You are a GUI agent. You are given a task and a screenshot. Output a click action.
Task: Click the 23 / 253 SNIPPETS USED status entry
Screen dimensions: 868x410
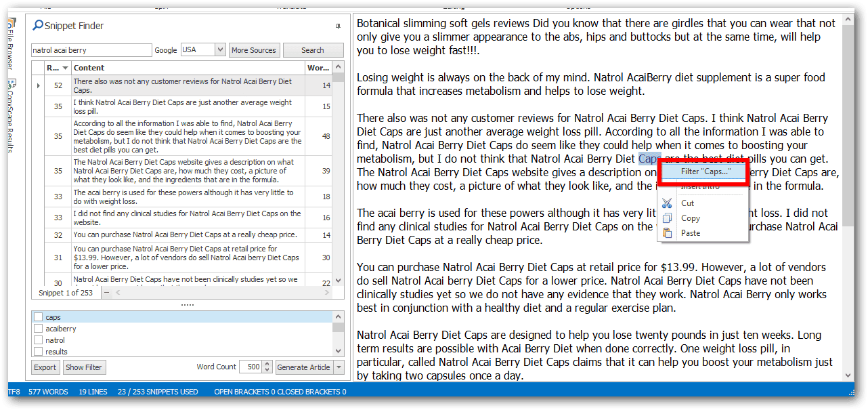(158, 392)
